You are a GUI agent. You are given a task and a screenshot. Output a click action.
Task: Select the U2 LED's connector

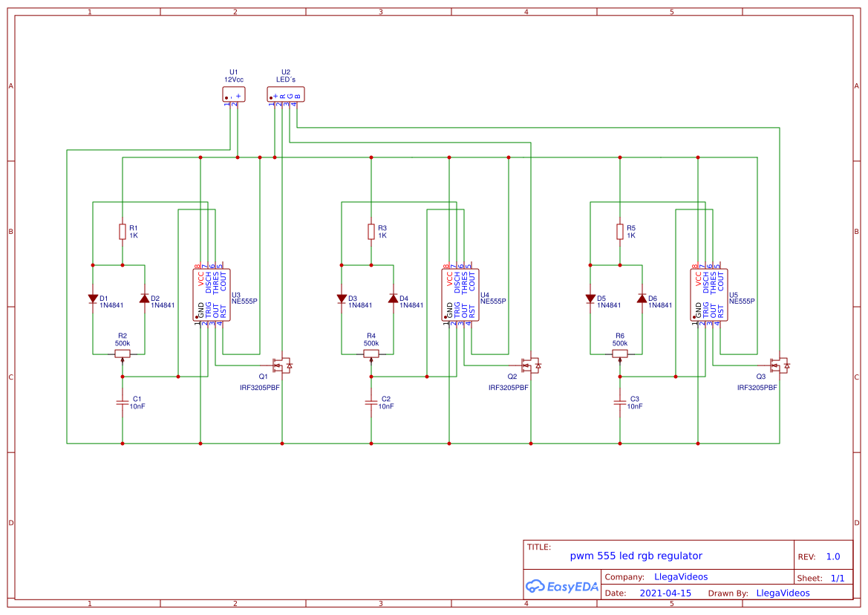point(287,94)
